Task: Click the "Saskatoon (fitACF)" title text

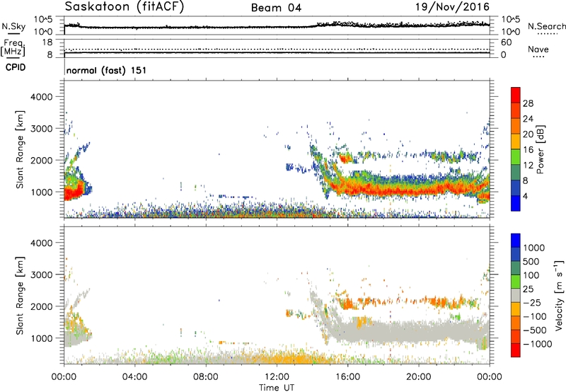Action: pyautogui.click(x=125, y=6)
